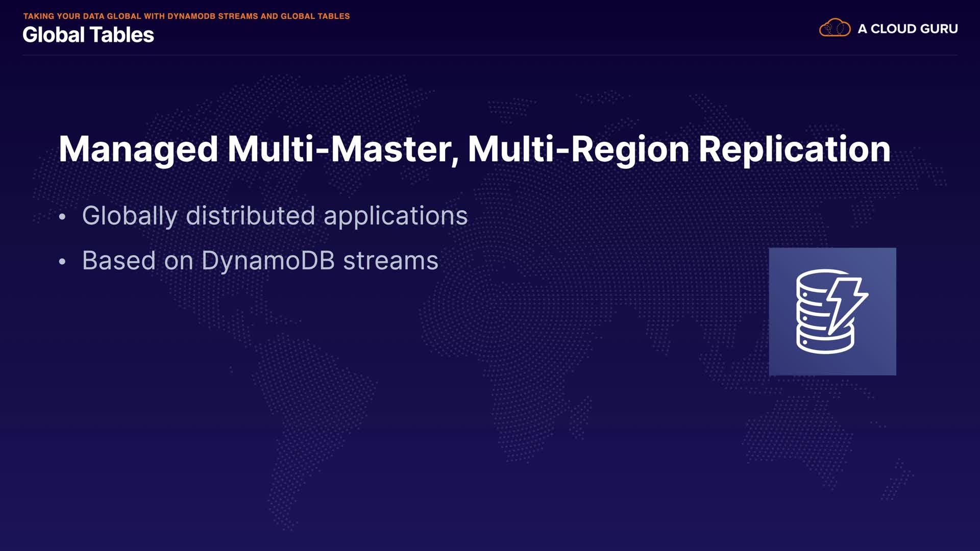The height and width of the screenshot is (551, 980).
Task: Click the word Replication in the headline
Action: click(x=794, y=149)
